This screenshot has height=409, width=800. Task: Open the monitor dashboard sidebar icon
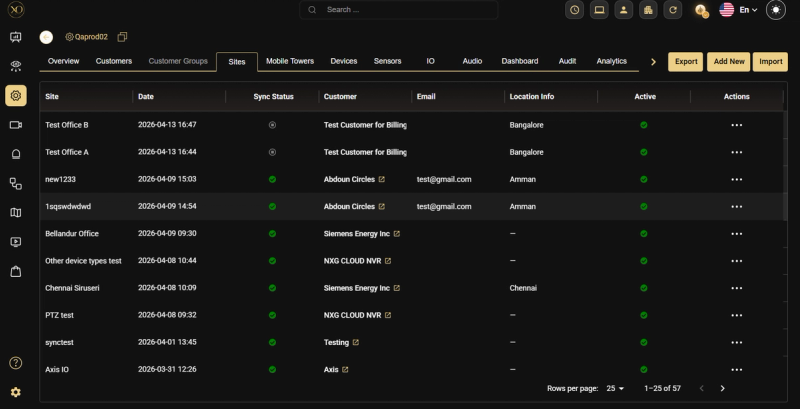pyautogui.click(x=16, y=37)
